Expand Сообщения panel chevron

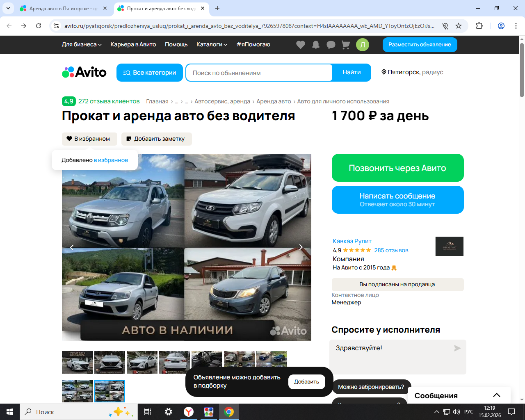497,395
